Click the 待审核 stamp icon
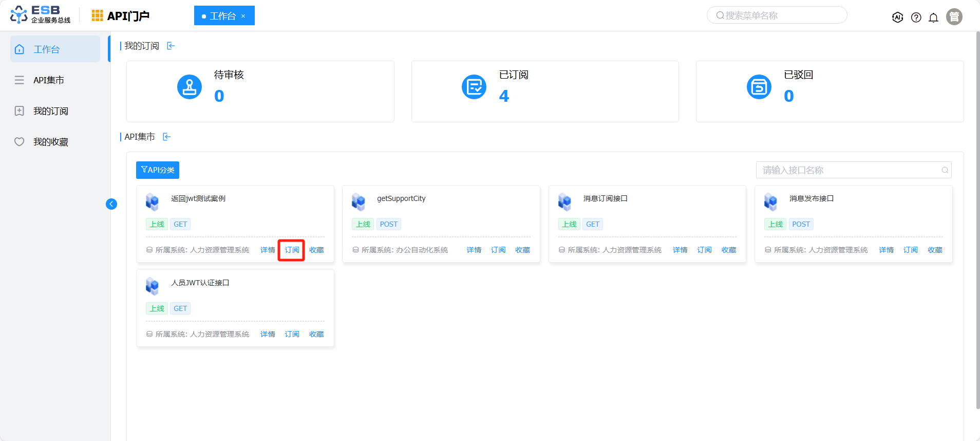The image size is (980, 441). (x=190, y=87)
